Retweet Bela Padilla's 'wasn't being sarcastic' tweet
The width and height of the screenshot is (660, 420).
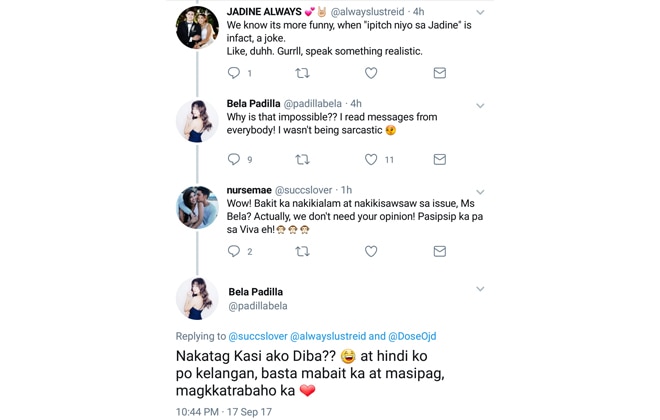pyautogui.click(x=302, y=159)
